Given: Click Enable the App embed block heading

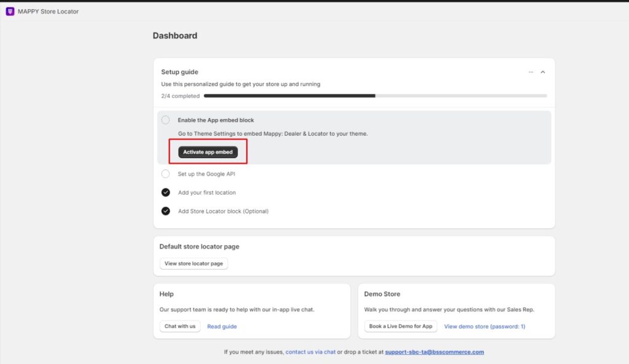Looking at the screenshot, I should click(216, 120).
